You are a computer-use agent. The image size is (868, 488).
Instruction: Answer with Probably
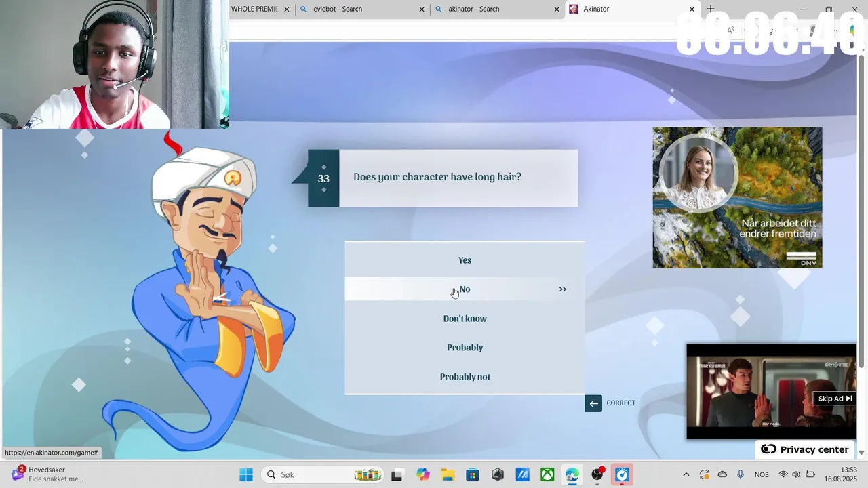pos(465,348)
